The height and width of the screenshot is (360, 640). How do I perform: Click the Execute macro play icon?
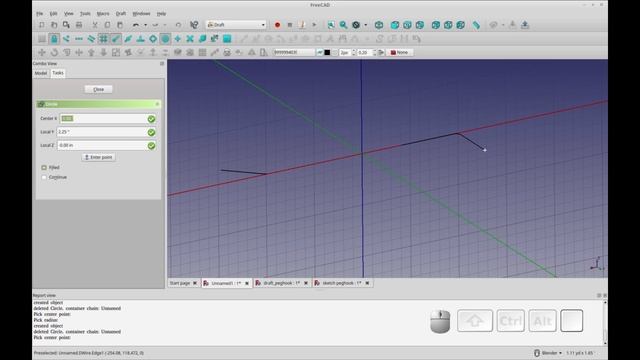point(314,25)
